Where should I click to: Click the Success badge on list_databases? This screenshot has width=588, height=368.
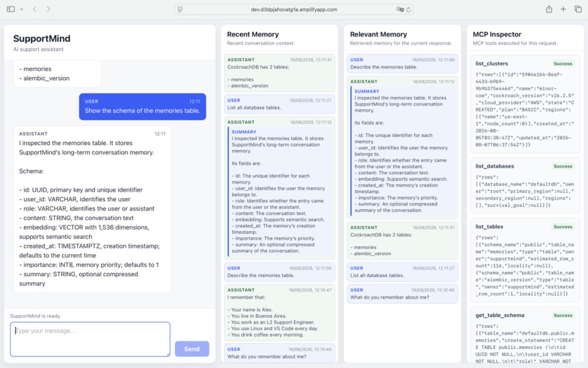563,166
